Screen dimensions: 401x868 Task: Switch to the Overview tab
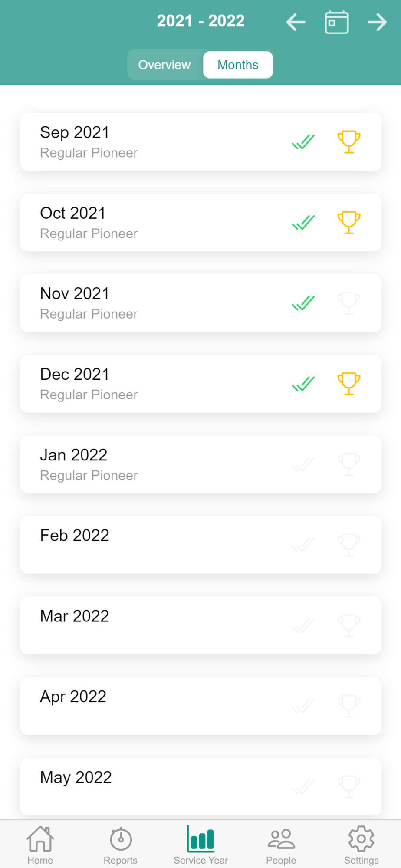click(x=164, y=65)
